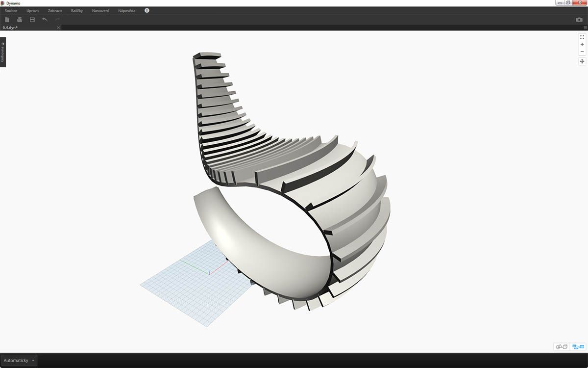The image size is (588, 368).
Task: Click the zoom to fit icon
Action: click(582, 37)
